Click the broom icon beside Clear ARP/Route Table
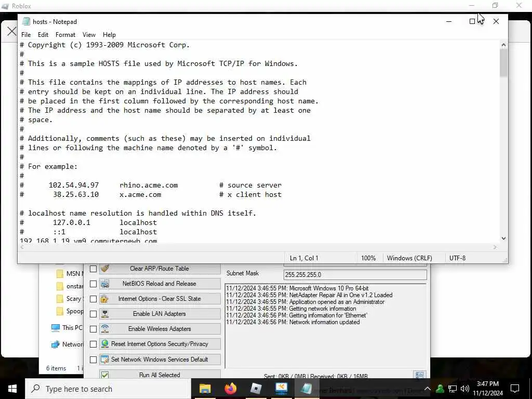The image size is (532, 399). 105,269
